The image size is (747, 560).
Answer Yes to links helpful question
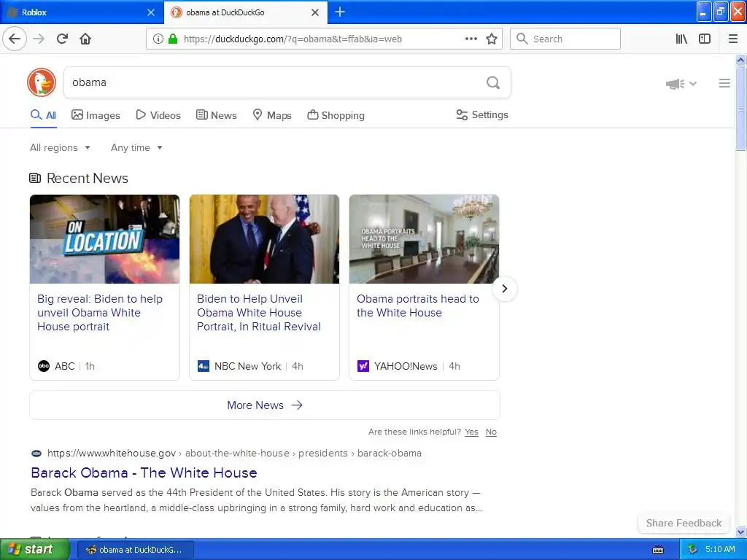(472, 432)
